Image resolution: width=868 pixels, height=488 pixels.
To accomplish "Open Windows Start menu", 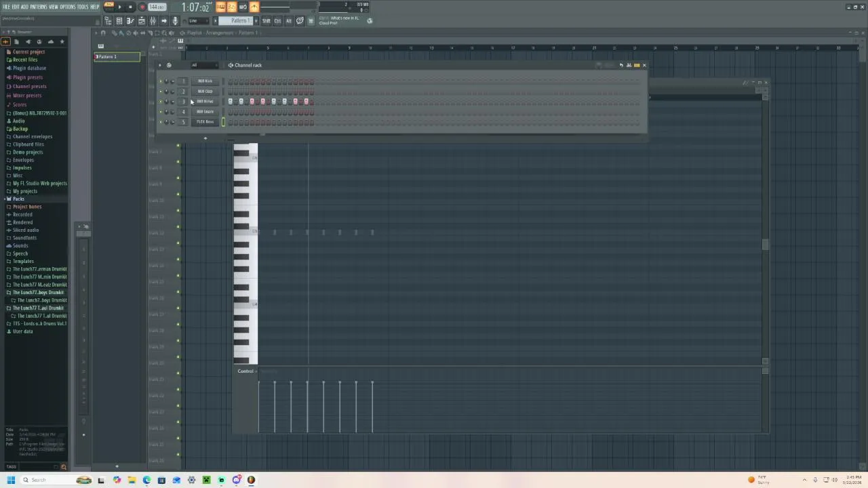I will (11, 480).
